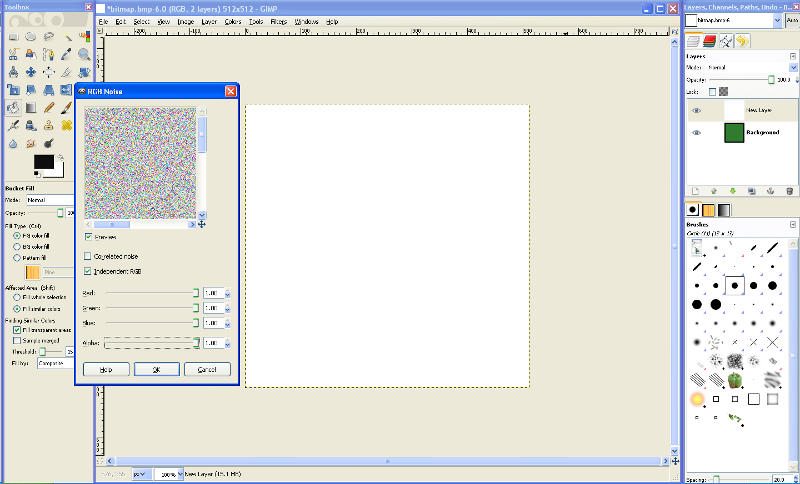Screen dimensions: 800x484
Task: Toggle the Preview checkbox in RGB Noise
Action: 88,237
